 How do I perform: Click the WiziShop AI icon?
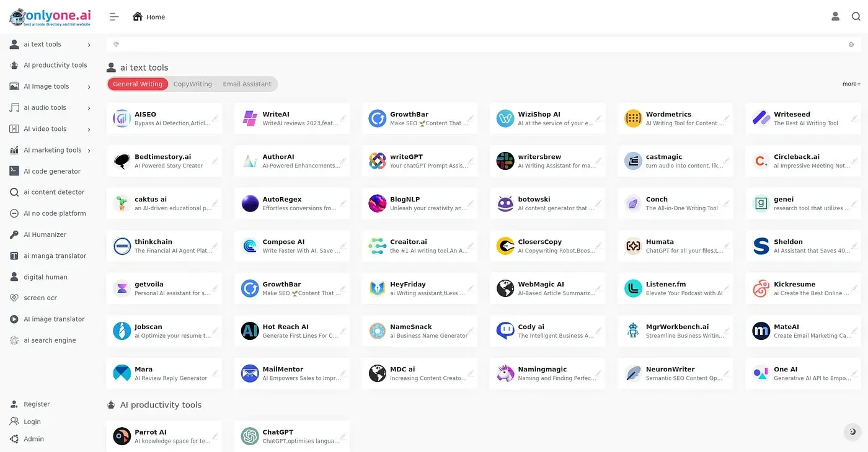505,118
